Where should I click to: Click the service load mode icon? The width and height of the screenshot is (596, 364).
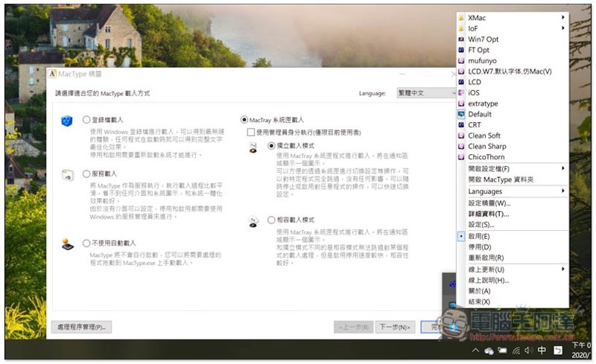pos(68,174)
